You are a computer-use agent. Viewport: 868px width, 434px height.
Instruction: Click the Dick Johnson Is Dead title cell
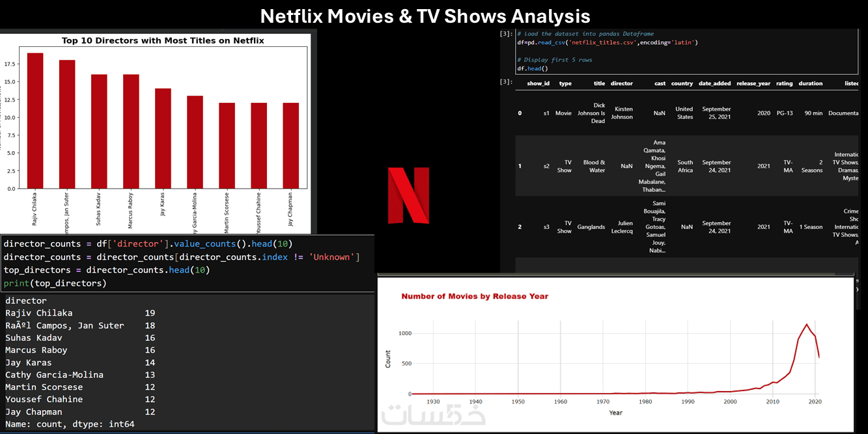591,113
